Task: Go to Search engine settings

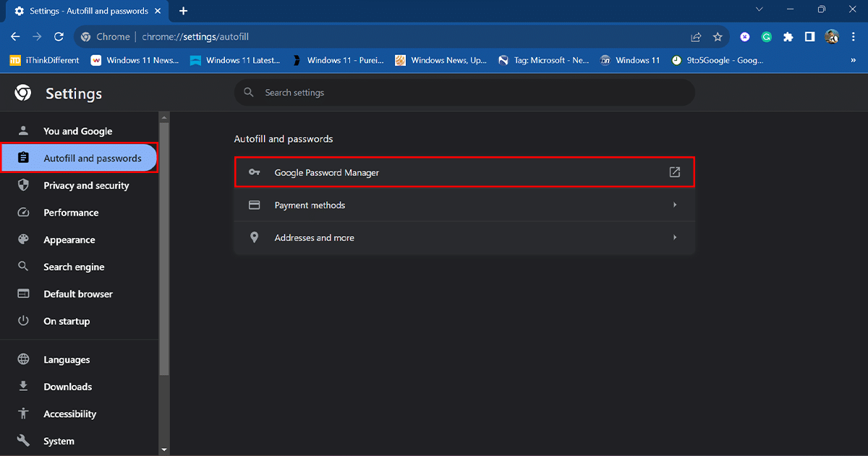Action: pos(73,267)
